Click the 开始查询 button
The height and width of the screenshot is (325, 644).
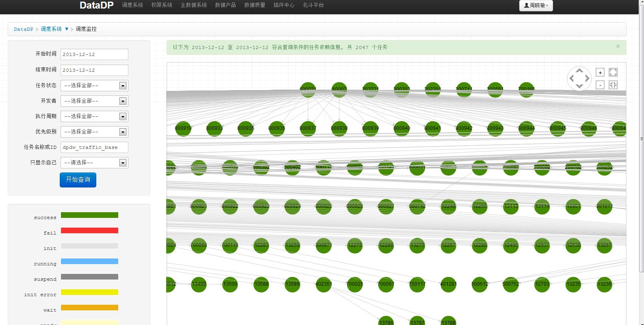point(78,180)
